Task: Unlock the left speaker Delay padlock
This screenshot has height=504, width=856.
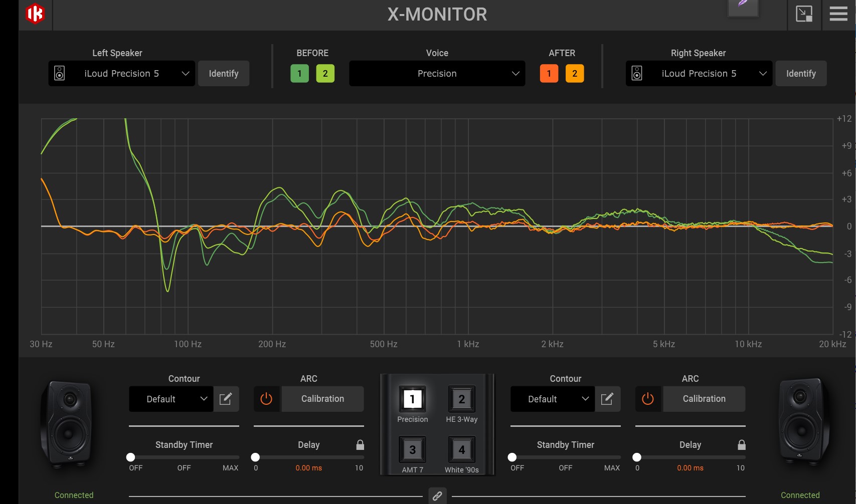Action: pos(360,445)
